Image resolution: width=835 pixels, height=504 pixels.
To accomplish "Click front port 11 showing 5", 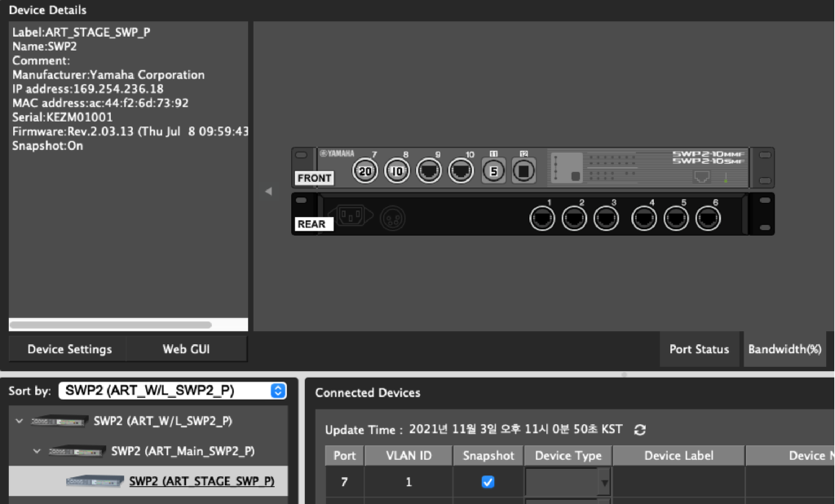I will coord(493,171).
